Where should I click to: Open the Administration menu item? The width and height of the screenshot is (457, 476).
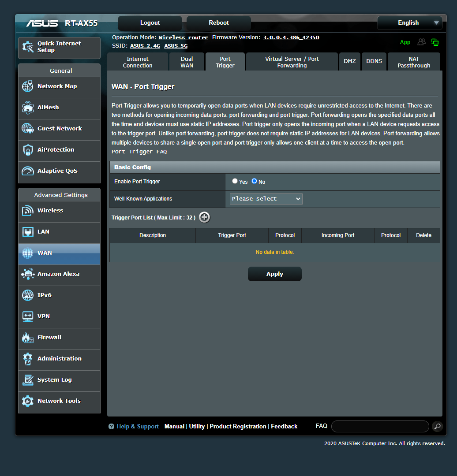(59, 360)
